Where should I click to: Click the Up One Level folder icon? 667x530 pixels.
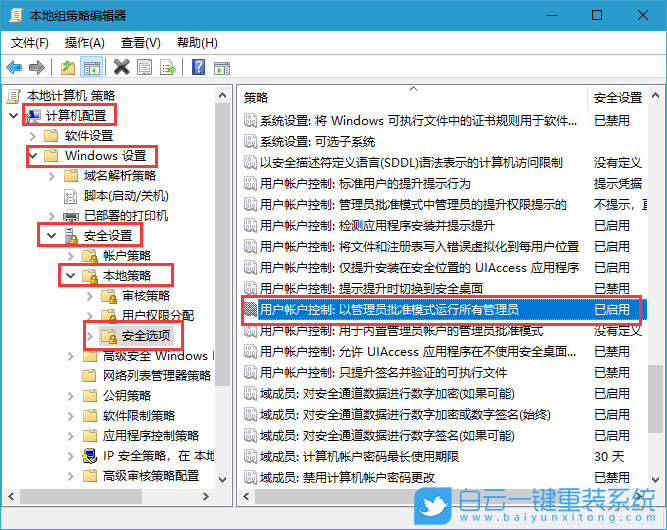(x=68, y=67)
